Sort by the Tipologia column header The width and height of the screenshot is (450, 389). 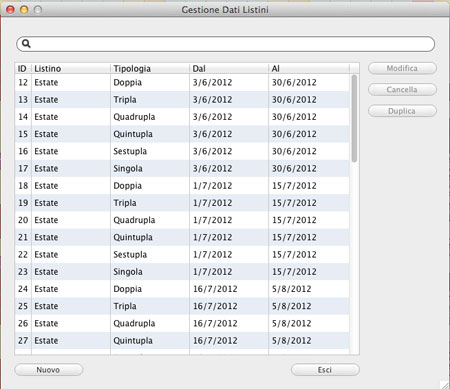150,69
